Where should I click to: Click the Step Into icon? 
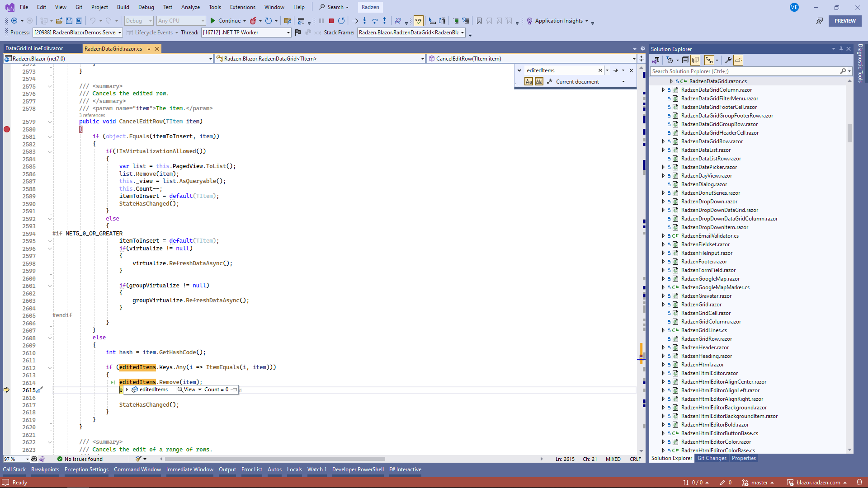tap(365, 21)
